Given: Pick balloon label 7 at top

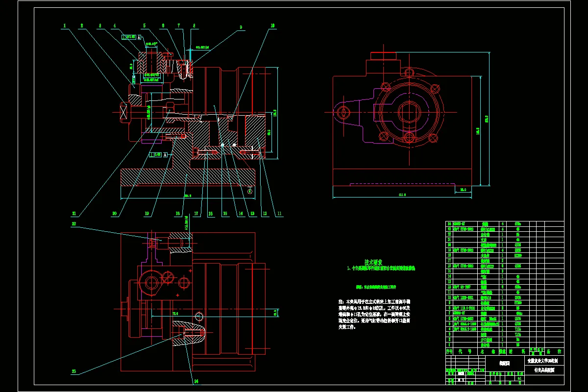Looking at the screenshot, I should point(178,25).
